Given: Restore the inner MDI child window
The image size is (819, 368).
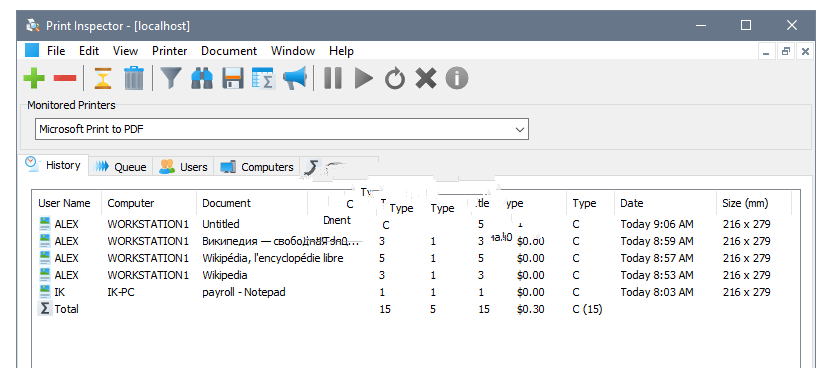Looking at the screenshot, I should (785, 52).
